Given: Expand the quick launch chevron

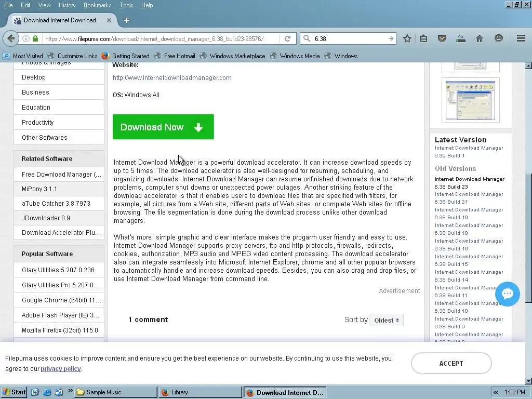Looking at the screenshot, I should click(x=70, y=391).
